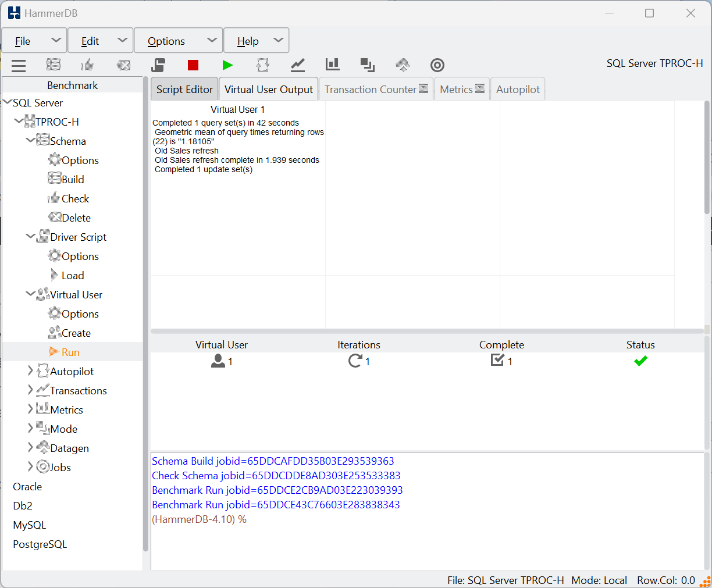712x588 pixels.
Task: Click the Autopilot toolbar icon
Action: [263, 65]
